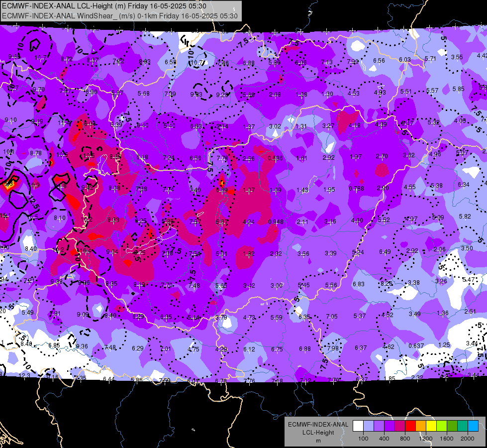Click the magenta legend swatch left of 800
The width and height of the screenshot is (487, 448).
(400, 426)
